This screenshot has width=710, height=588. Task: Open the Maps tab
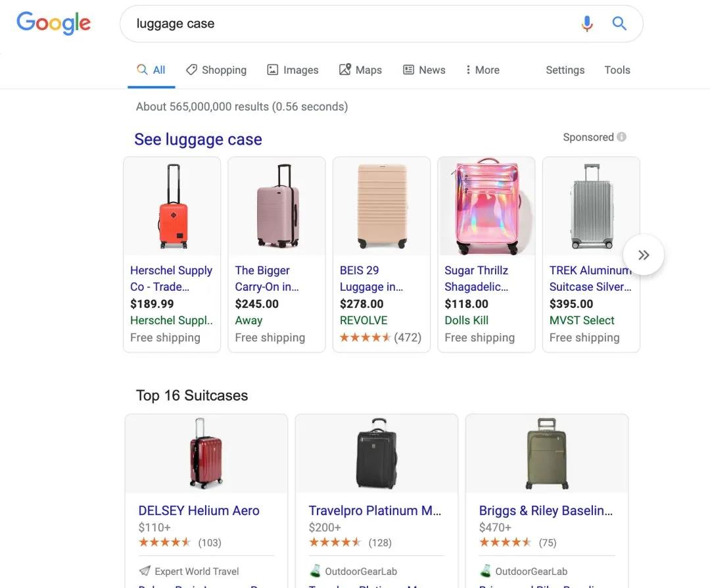[x=360, y=70]
